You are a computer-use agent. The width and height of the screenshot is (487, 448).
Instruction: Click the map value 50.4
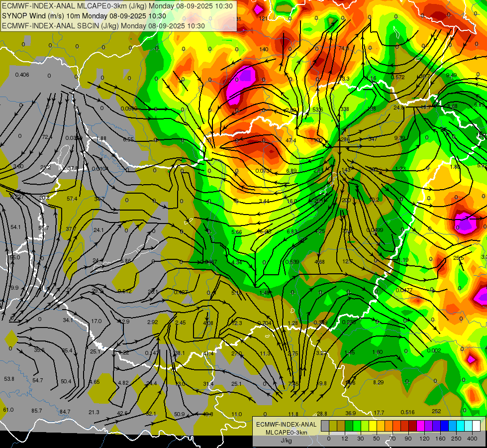click(66, 381)
